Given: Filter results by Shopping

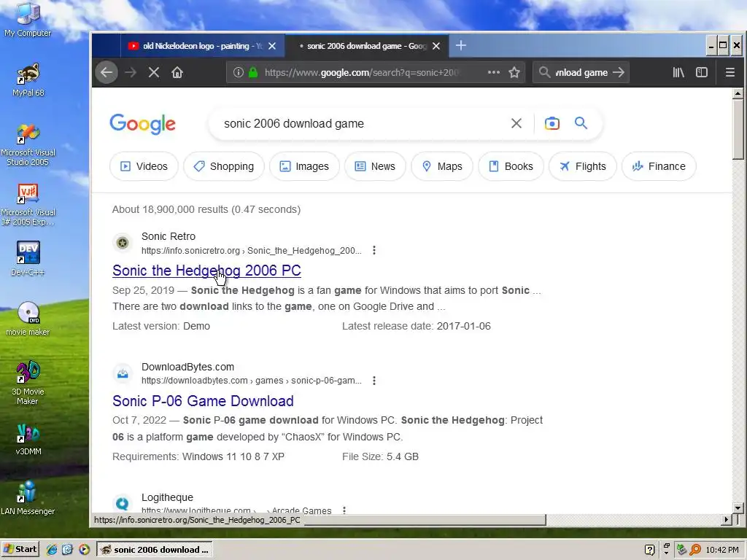Looking at the screenshot, I should 223,166.
